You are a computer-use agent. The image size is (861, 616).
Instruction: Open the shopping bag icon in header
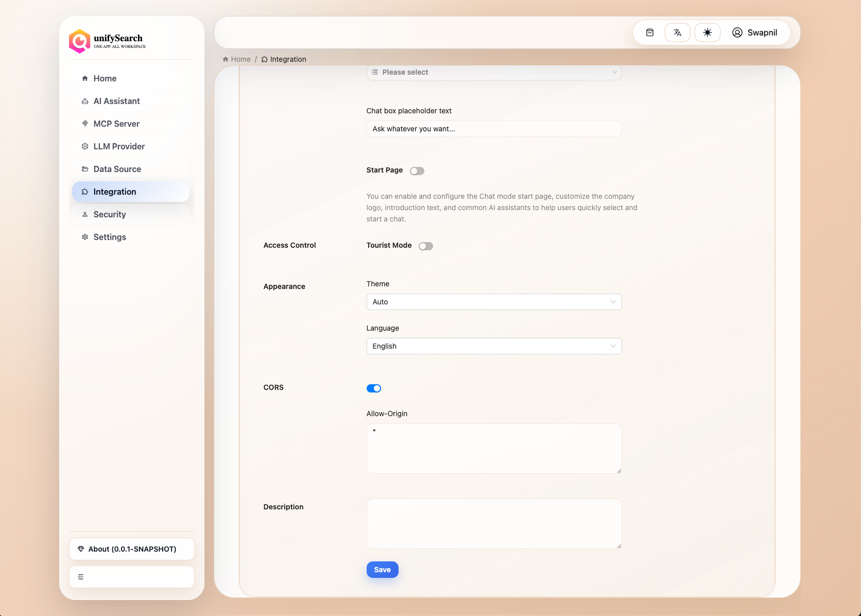click(650, 32)
